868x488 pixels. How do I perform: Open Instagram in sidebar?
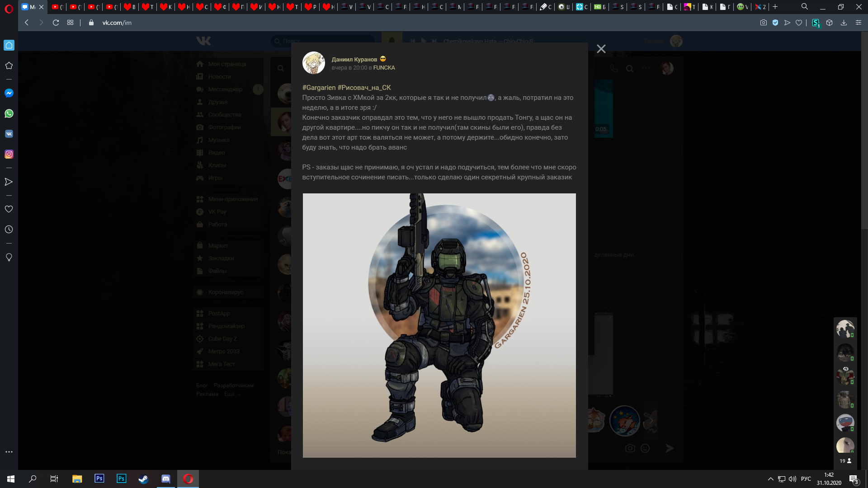tap(9, 154)
